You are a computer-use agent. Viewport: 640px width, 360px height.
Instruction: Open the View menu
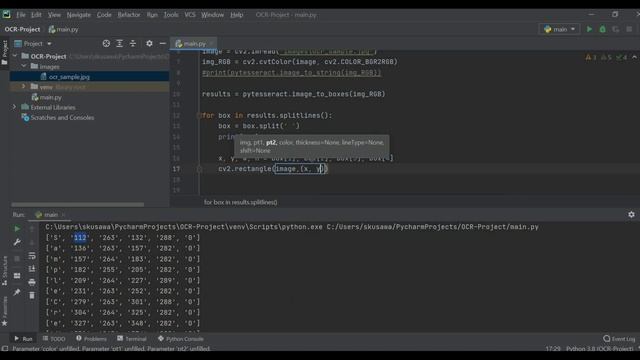pyautogui.click(x=54, y=15)
